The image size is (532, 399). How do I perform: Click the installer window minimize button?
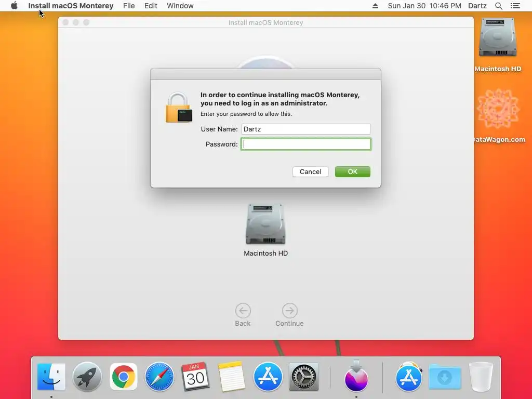76,22
